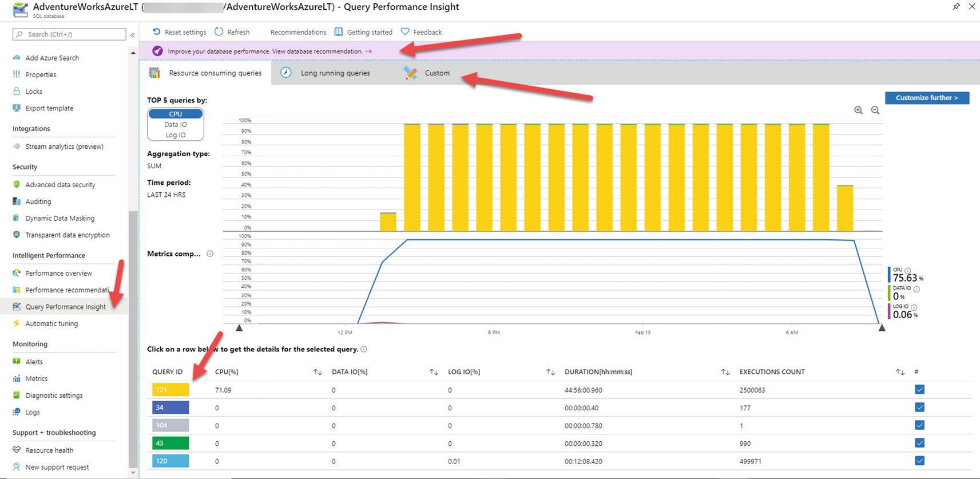980x479 pixels.
Task: Click the Metrics comparison info icon
Action: click(210, 254)
